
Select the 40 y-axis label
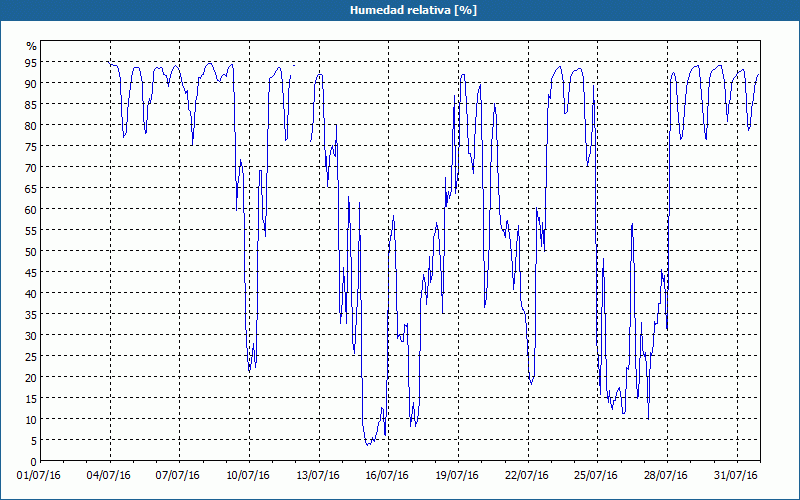pos(31,293)
